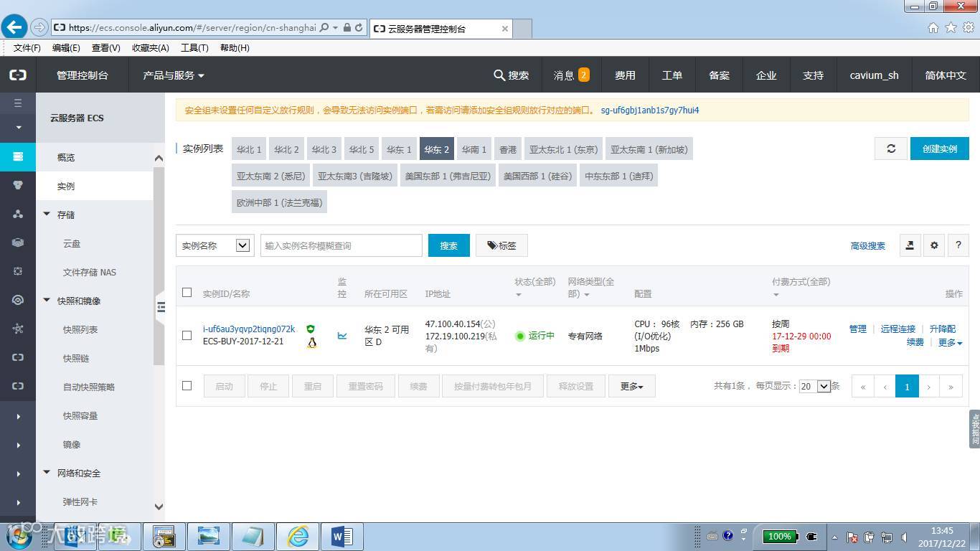Switch to the 香港 region tab
Screen dimensions: 980x551
coord(508,149)
